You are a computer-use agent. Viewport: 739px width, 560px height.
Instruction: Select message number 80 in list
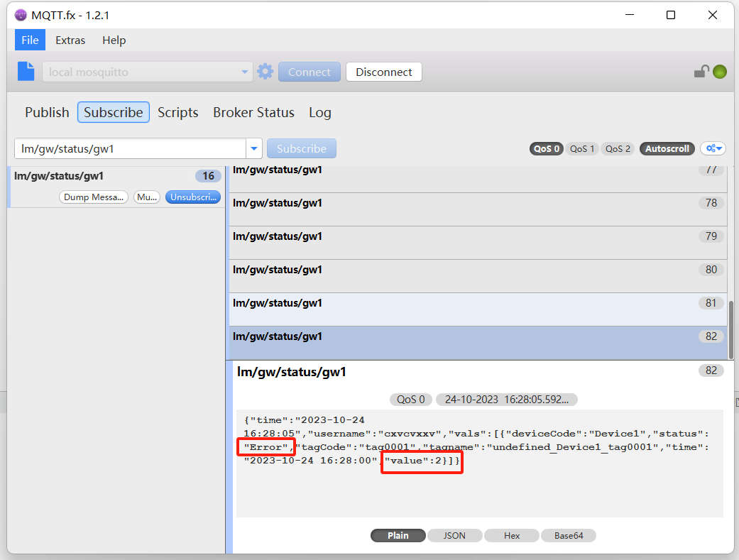pos(478,276)
